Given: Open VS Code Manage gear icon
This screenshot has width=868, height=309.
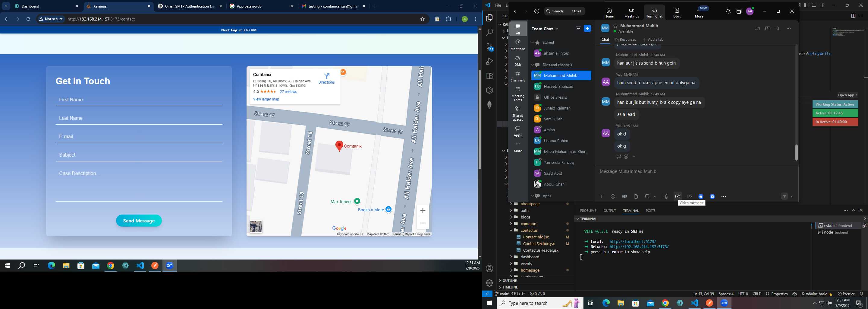Looking at the screenshot, I should 489,283.
